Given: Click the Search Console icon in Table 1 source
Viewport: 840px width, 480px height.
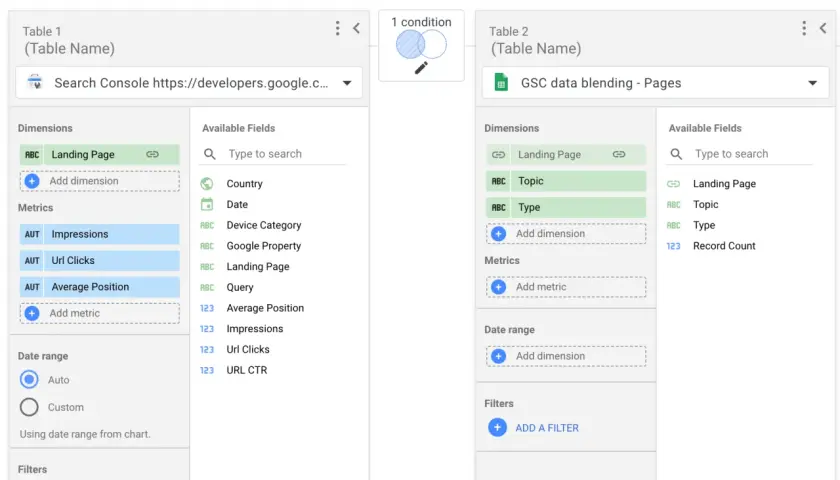Looking at the screenshot, I should coord(34,82).
